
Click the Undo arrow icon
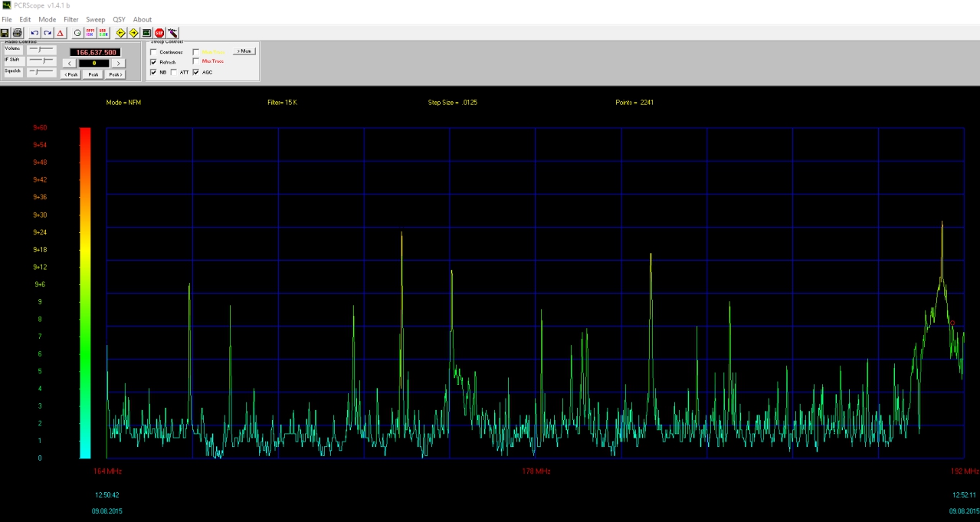tap(34, 33)
